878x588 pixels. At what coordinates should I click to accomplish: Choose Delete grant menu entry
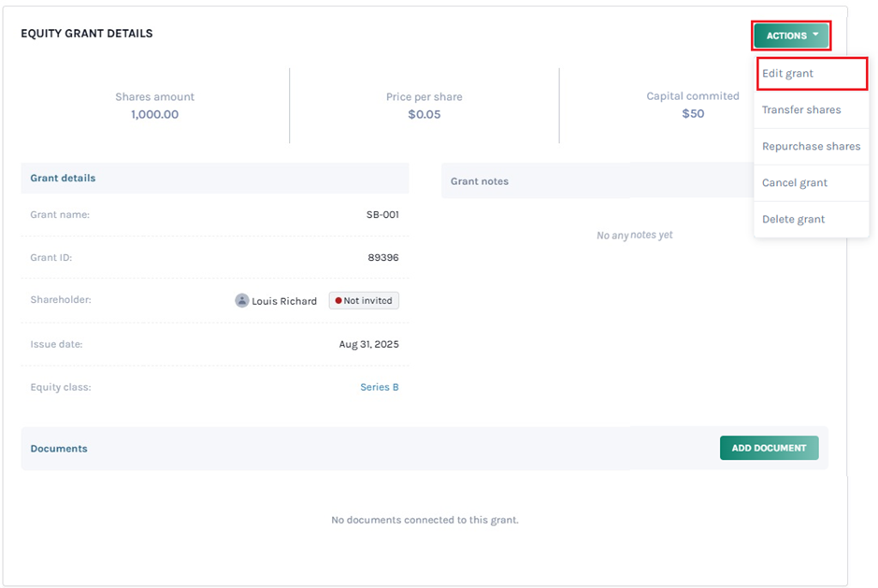coord(793,219)
